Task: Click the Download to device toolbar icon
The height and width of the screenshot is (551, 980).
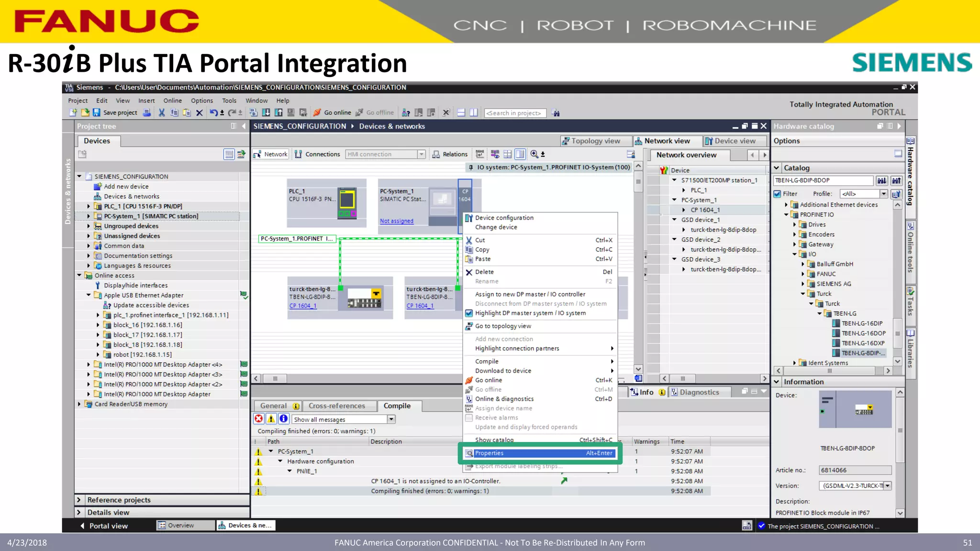Action: (266, 112)
